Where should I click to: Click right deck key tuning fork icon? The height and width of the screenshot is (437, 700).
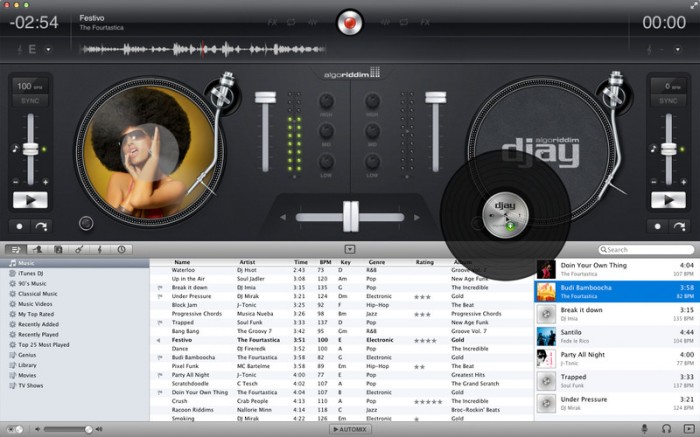(x=649, y=49)
